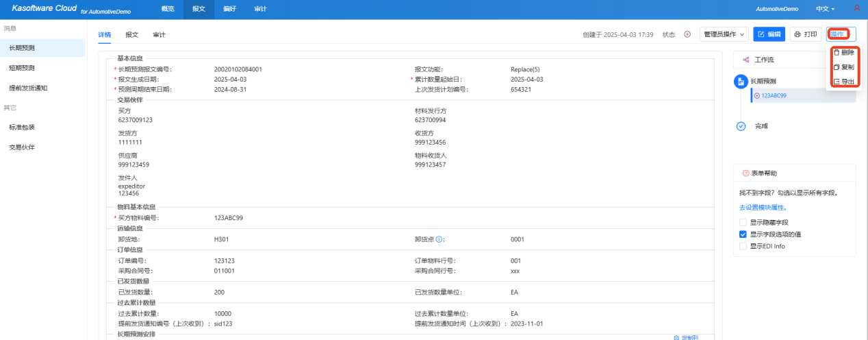
Task: Uncheck the 显示字段选项的值 checkbox
Action: 743,234
